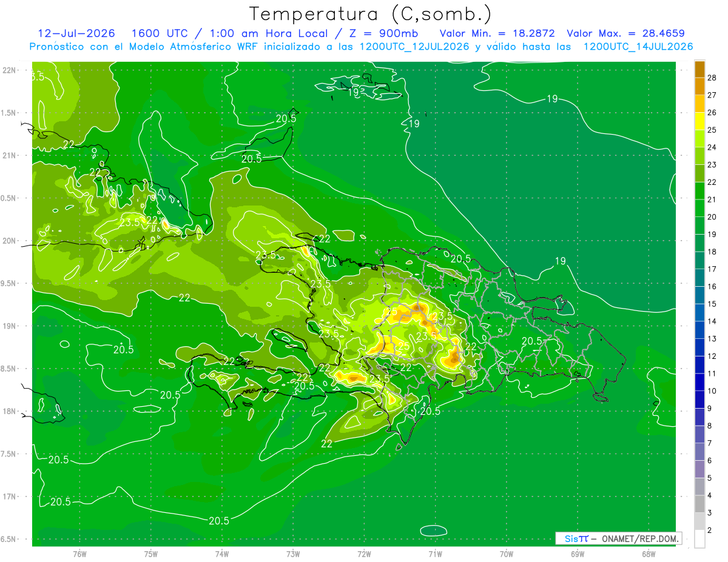Image resolution: width=728 pixels, height=562 pixels.
Task: Click color bar segment between 14 and 15
Action: (x=699, y=313)
